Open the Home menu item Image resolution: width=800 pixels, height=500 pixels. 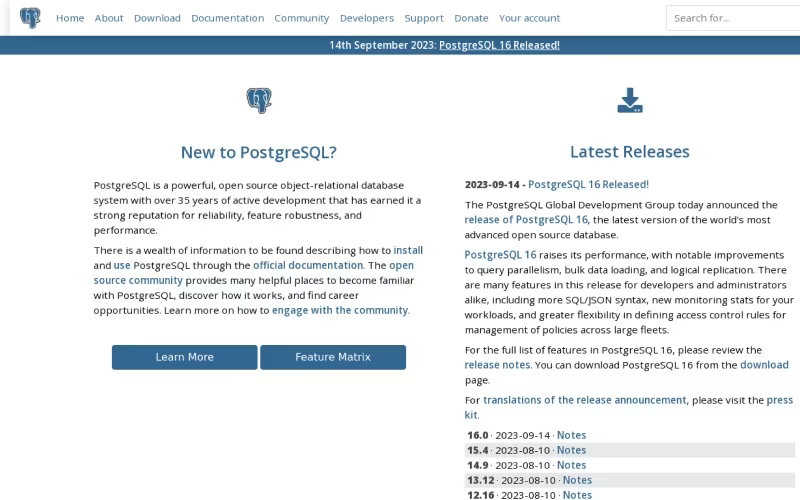[70, 18]
